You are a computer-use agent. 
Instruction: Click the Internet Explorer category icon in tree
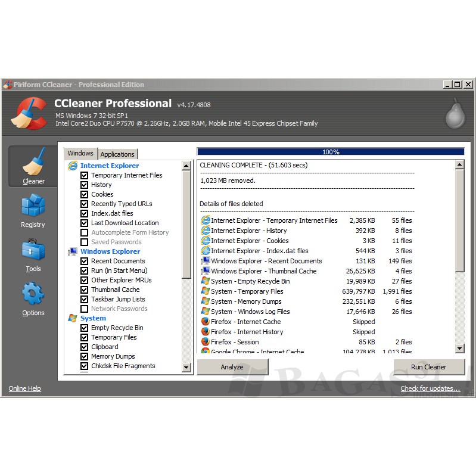tap(73, 166)
